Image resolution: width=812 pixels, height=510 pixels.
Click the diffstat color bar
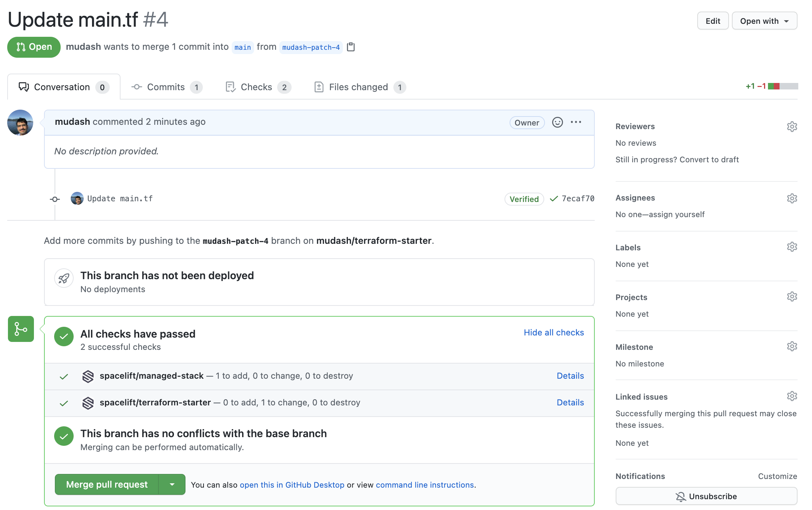click(783, 86)
